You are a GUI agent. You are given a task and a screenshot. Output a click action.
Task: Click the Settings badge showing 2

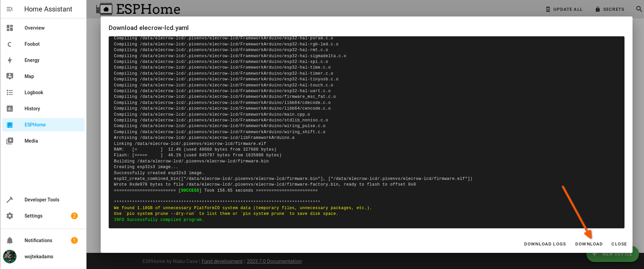(74, 216)
